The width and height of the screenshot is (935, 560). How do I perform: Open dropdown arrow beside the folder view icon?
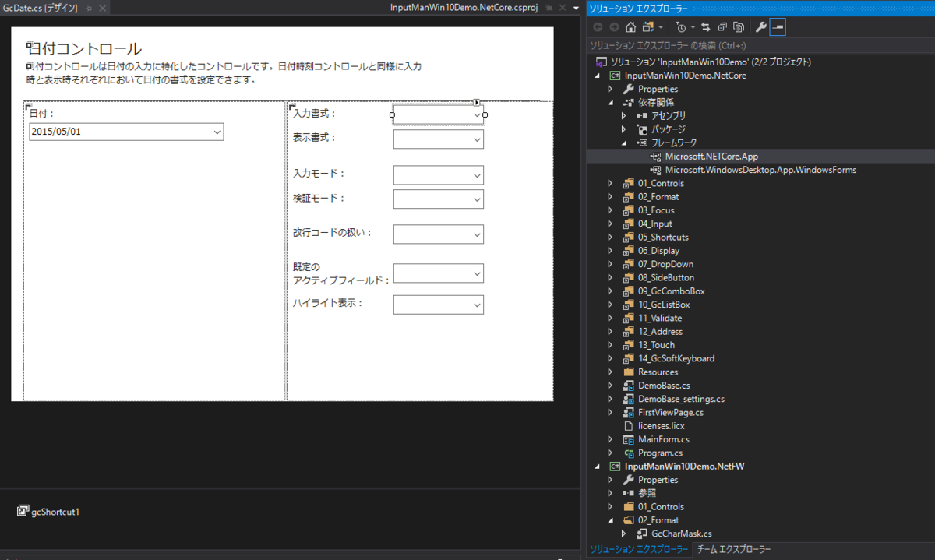click(661, 27)
